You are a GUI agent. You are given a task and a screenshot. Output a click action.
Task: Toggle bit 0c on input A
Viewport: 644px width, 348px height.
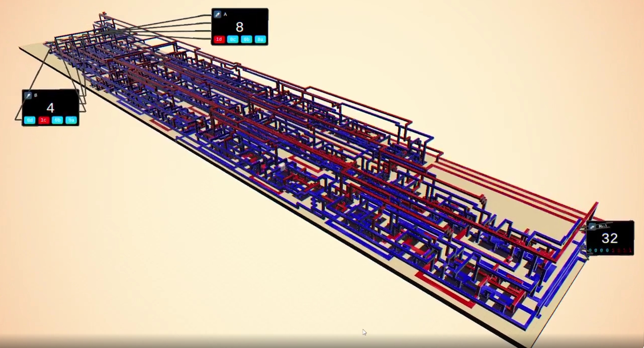pos(232,39)
